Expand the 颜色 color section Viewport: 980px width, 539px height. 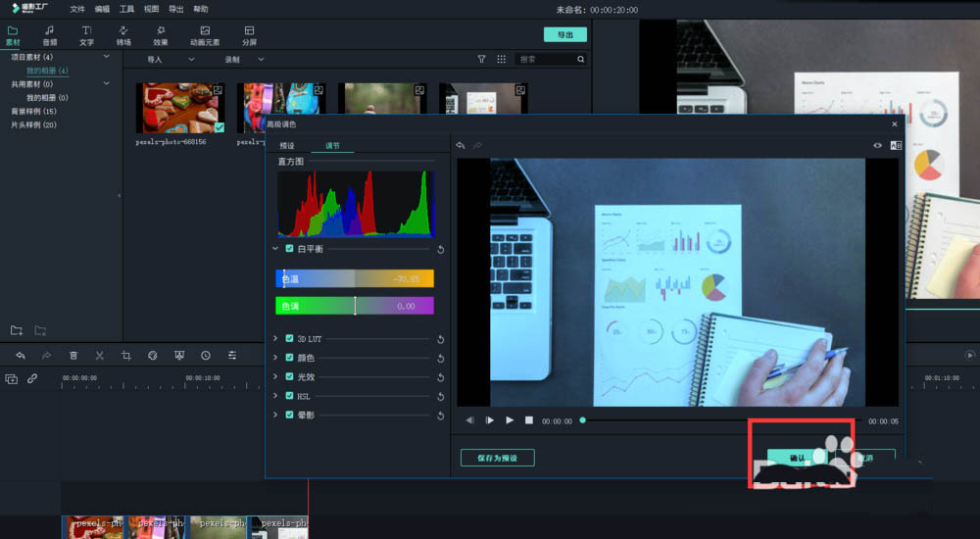point(275,358)
